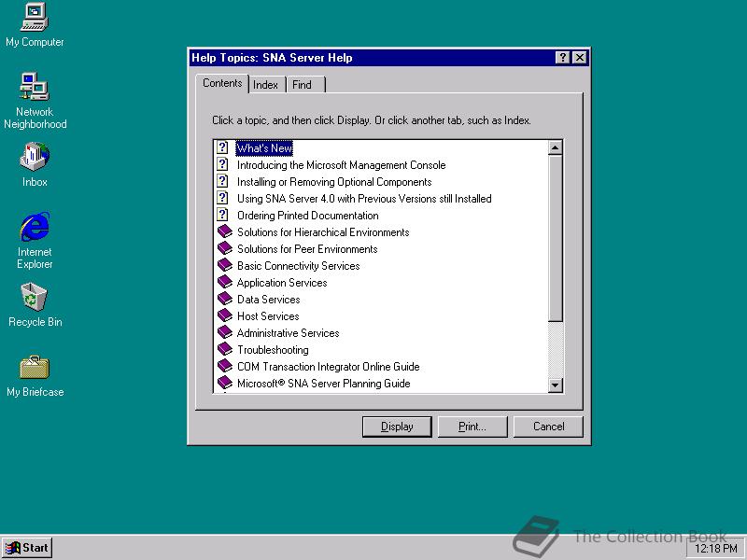The image size is (747, 560).
Task: Click the book icon beside Basic Connectivity Services
Action: click(225, 265)
